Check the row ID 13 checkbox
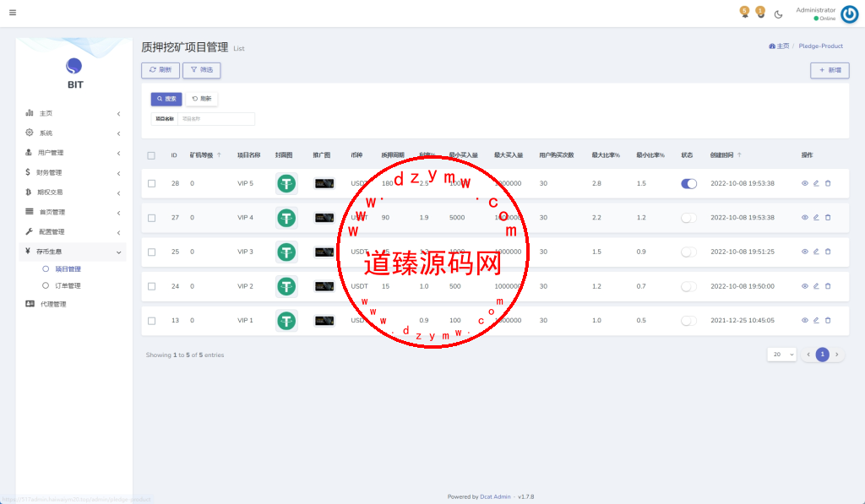 [x=152, y=320]
